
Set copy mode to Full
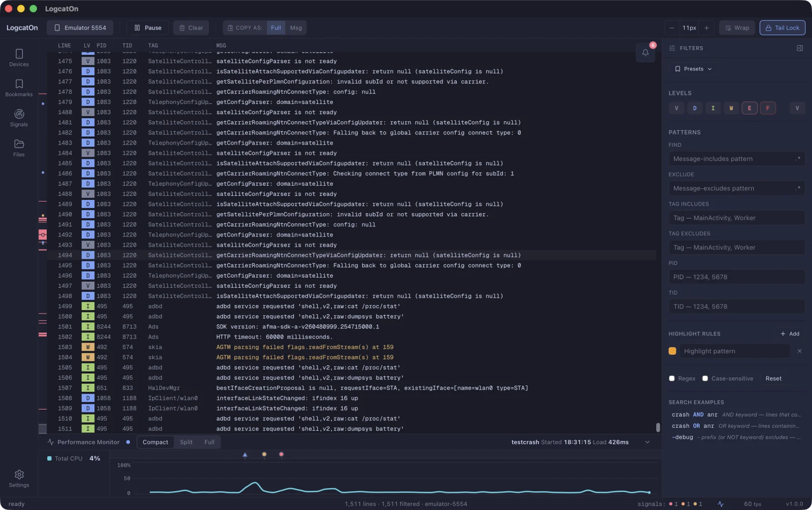tap(276, 28)
